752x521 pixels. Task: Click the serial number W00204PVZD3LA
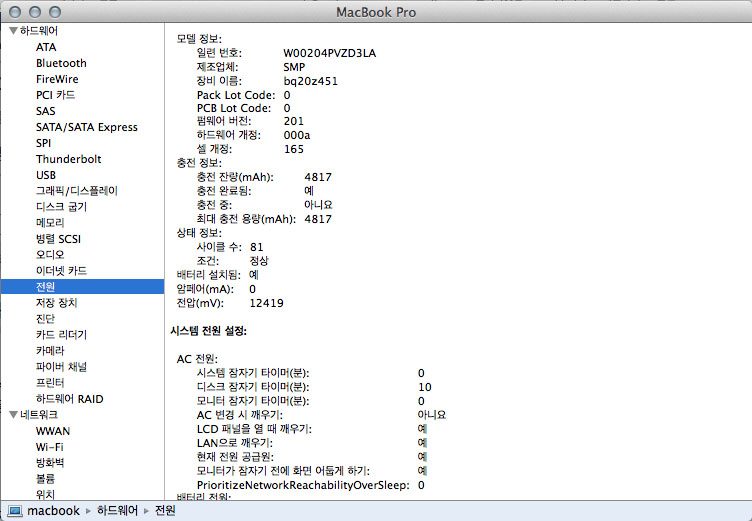pyautogui.click(x=329, y=53)
